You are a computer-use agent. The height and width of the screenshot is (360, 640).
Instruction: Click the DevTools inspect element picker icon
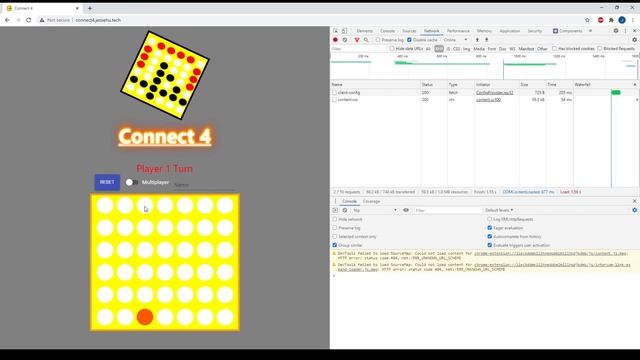(x=336, y=31)
